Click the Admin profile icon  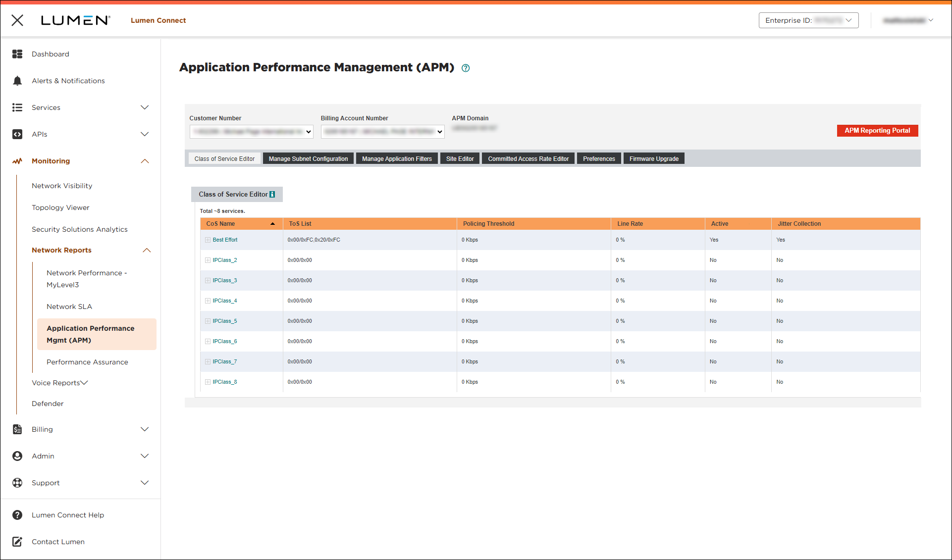[17, 456]
